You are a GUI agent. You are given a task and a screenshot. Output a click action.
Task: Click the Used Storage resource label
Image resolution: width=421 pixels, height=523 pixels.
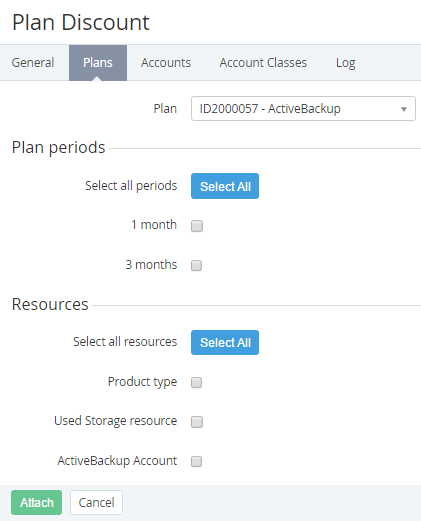coord(115,421)
